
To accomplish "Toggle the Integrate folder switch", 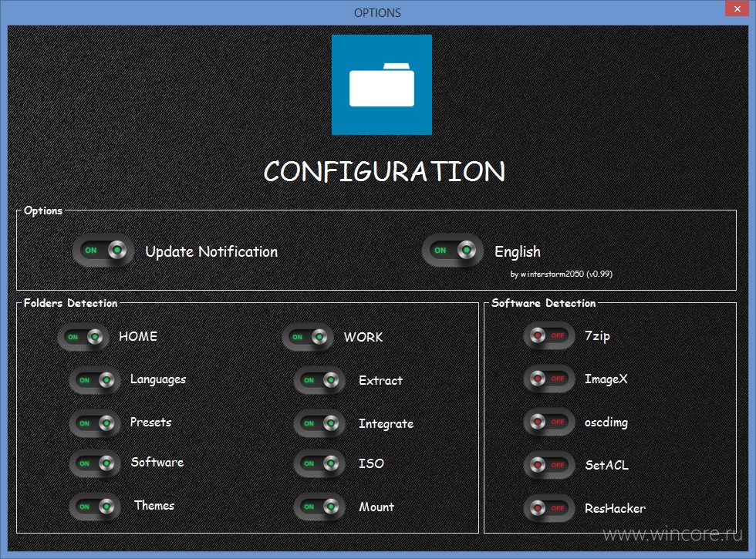I will pyautogui.click(x=319, y=423).
